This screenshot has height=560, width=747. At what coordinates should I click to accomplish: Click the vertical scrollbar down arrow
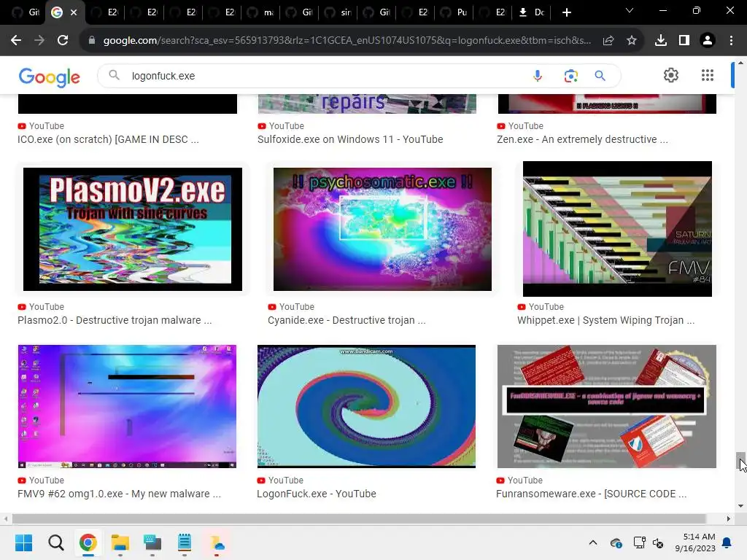click(740, 506)
